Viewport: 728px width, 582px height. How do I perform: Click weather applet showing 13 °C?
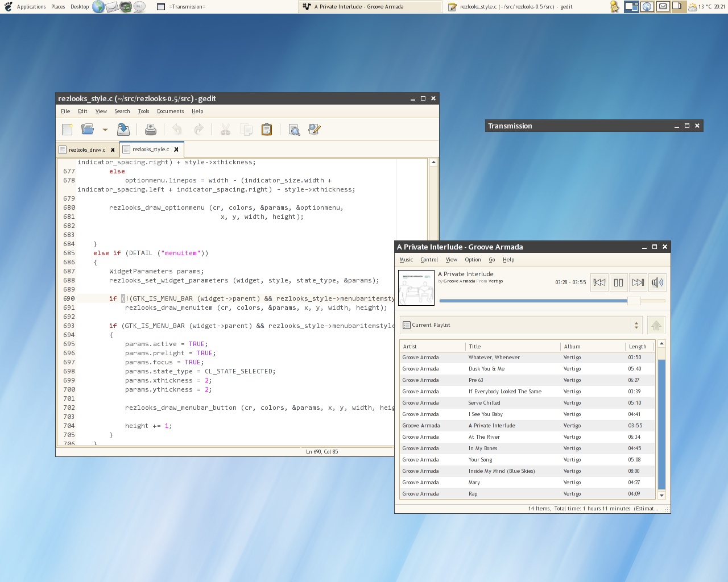700,7
